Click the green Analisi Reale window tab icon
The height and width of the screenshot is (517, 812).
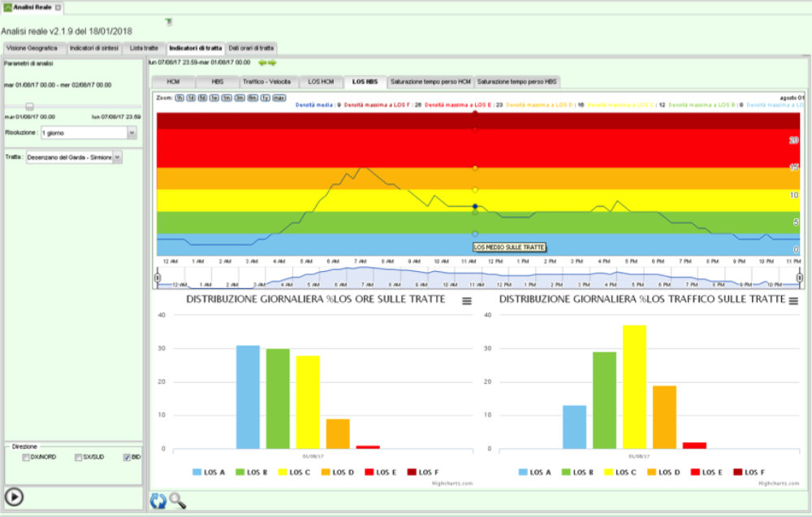point(7,8)
